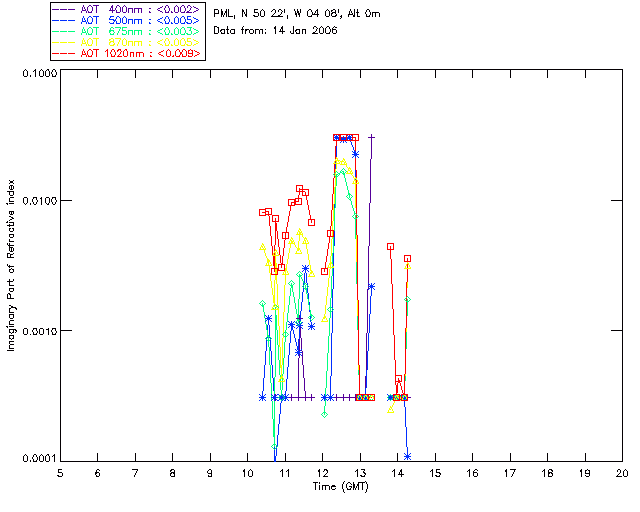Image resolution: width=640 pixels, height=512 pixels.
Task: Click the AOT 675nm legend entry
Action: (127, 31)
